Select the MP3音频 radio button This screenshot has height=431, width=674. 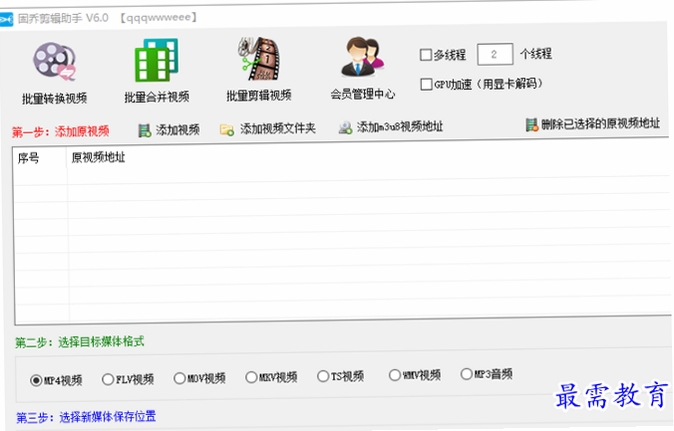(466, 374)
